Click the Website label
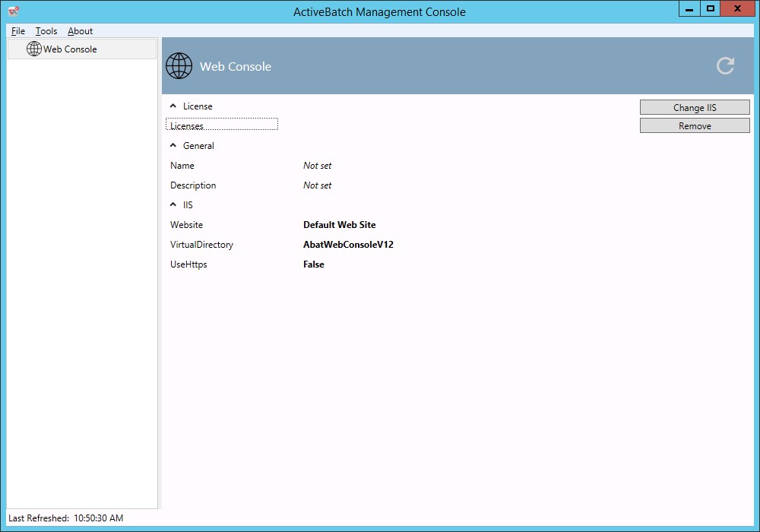 [187, 225]
